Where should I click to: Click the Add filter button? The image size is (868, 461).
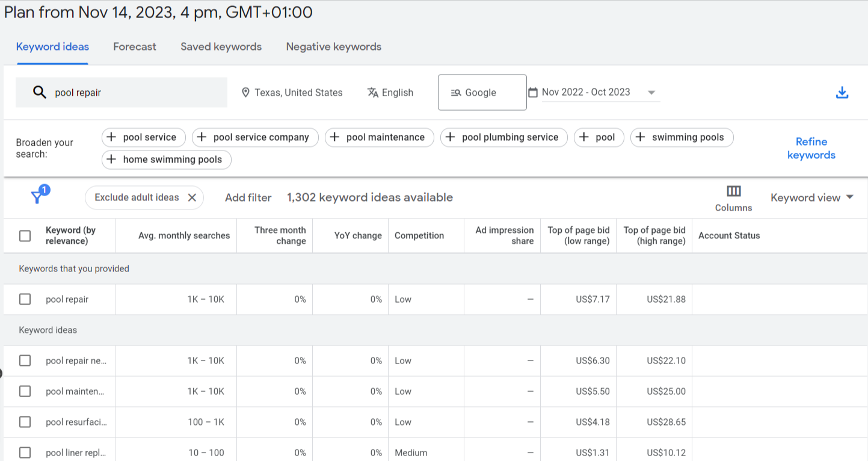click(248, 197)
